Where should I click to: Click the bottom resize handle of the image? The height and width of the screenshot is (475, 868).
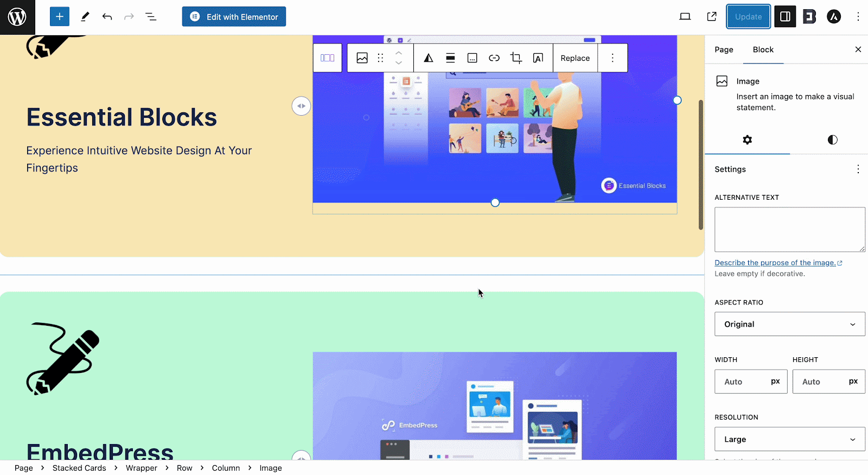point(495,202)
